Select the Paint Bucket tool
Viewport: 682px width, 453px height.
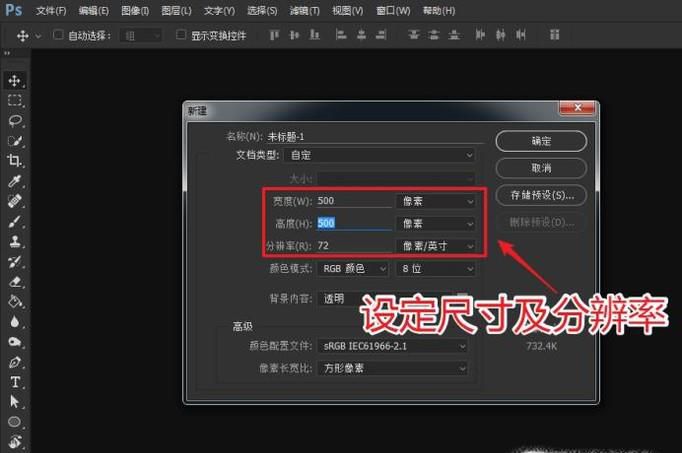(15, 301)
